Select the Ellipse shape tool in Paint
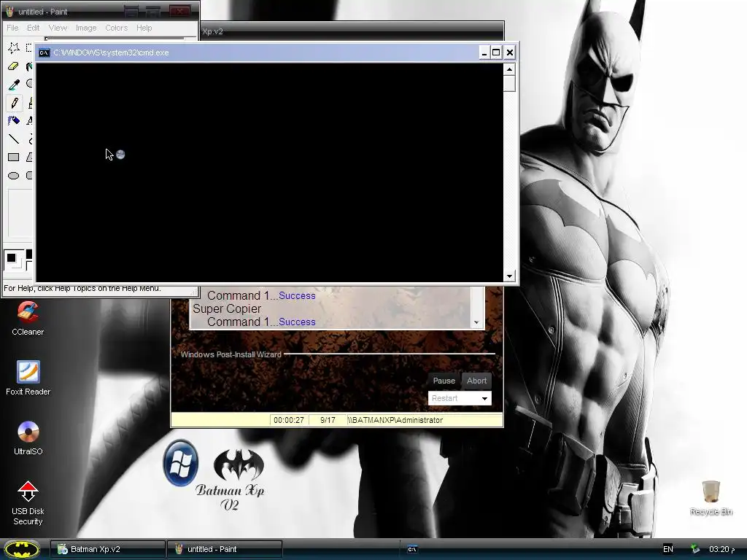This screenshot has width=747, height=560. tap(14, 175)
